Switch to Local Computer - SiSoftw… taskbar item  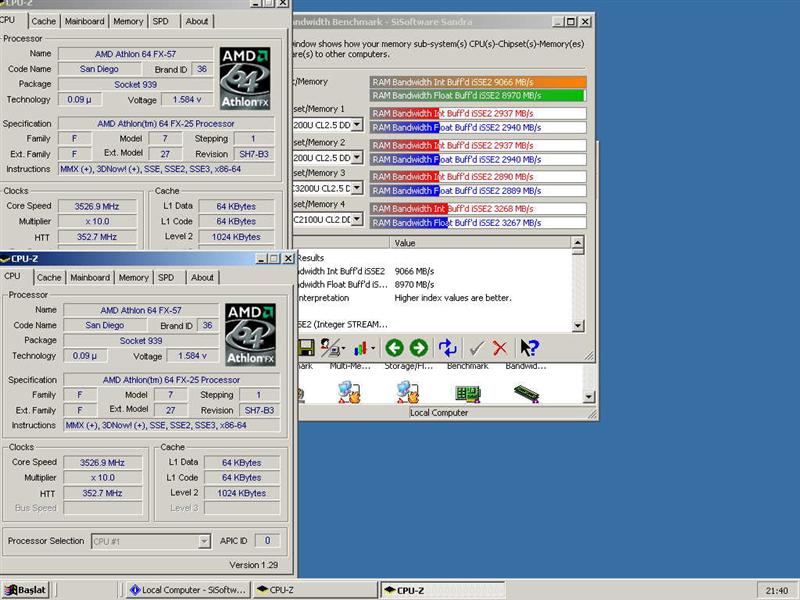coord(188,590)
